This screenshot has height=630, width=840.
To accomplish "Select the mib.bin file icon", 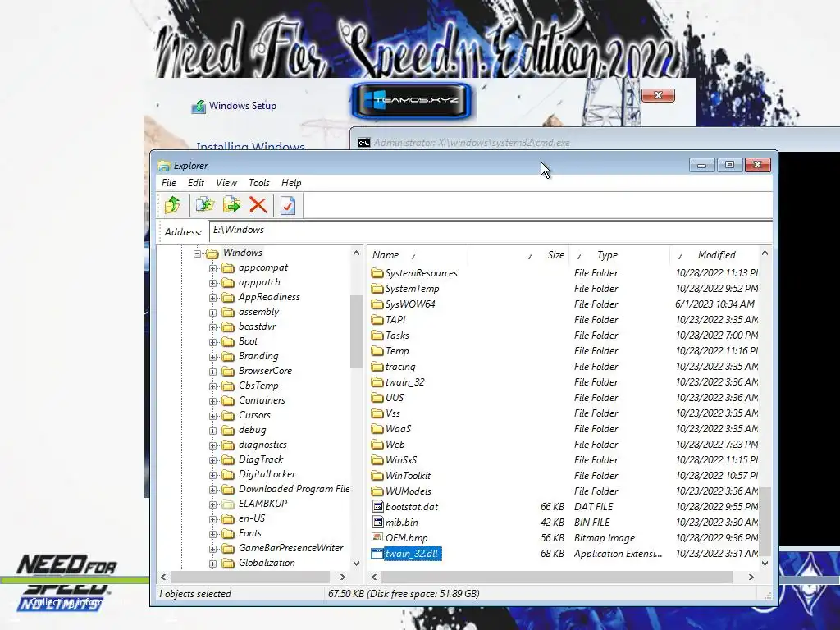I will 377,522.
